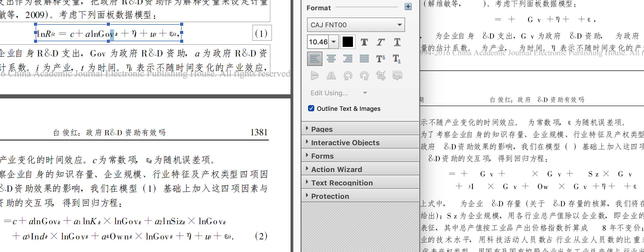Uncheck Outline Text & Images
Viewport: 644px width, 252px height.
pos(311,108)
